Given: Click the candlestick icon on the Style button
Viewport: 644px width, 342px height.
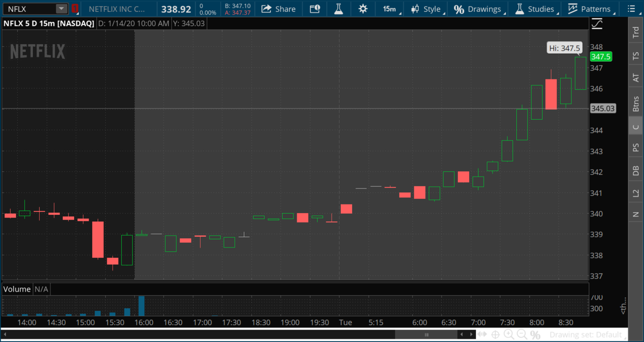Looking at the screenshot, I should tap(415, 9).
